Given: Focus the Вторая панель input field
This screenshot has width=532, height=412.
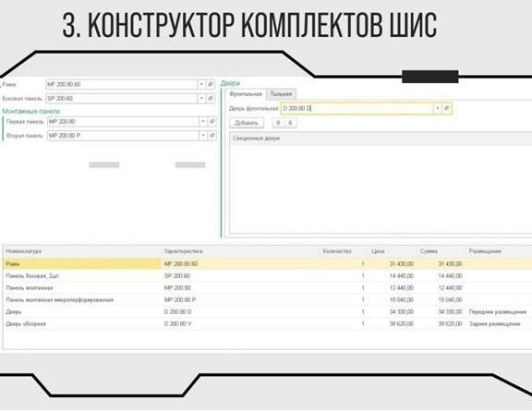Looking at the screenshot, I should [123, 136].
